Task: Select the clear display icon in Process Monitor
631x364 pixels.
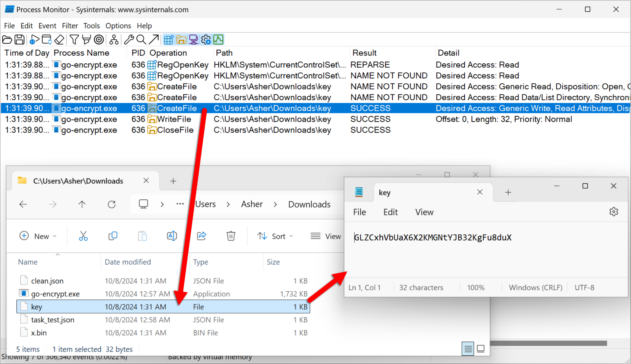Action: [59, 40]
